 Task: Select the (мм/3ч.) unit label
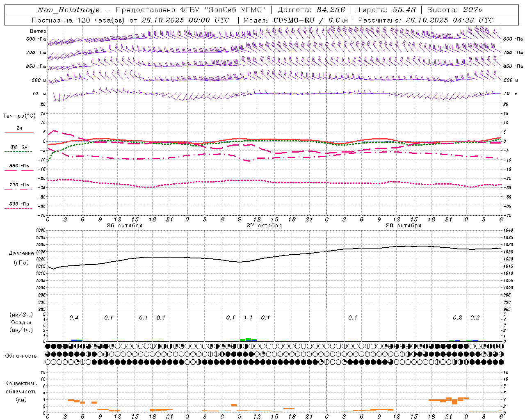tap(21, 315)
